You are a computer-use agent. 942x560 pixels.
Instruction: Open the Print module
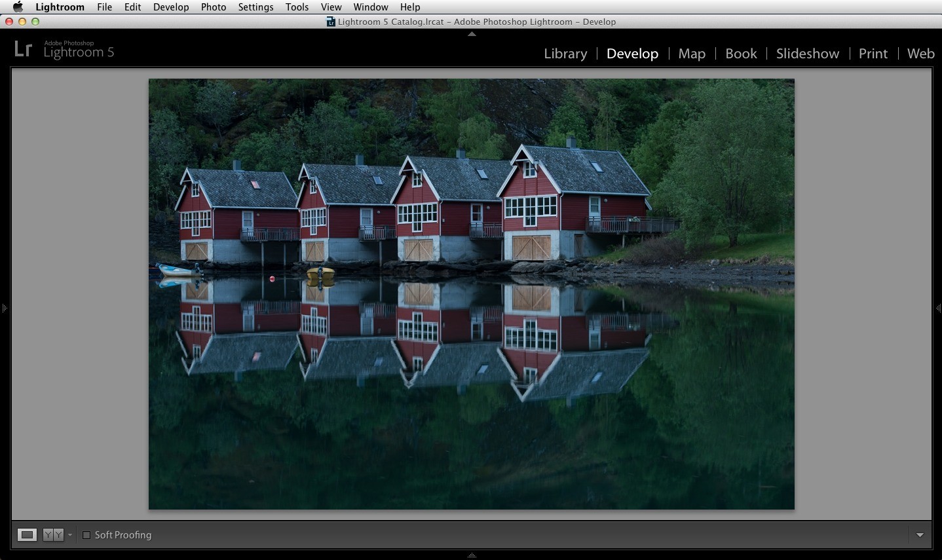point(873,54)
